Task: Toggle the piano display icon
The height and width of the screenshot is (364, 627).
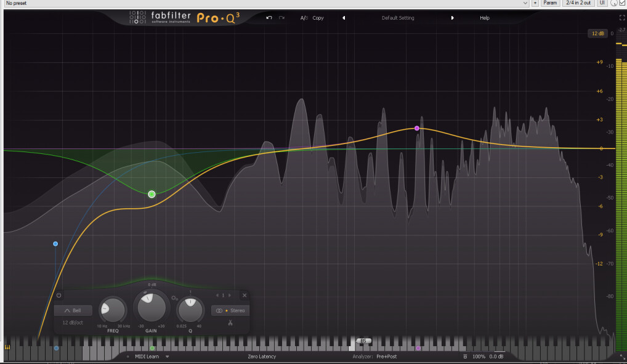Action: [7, 347]
